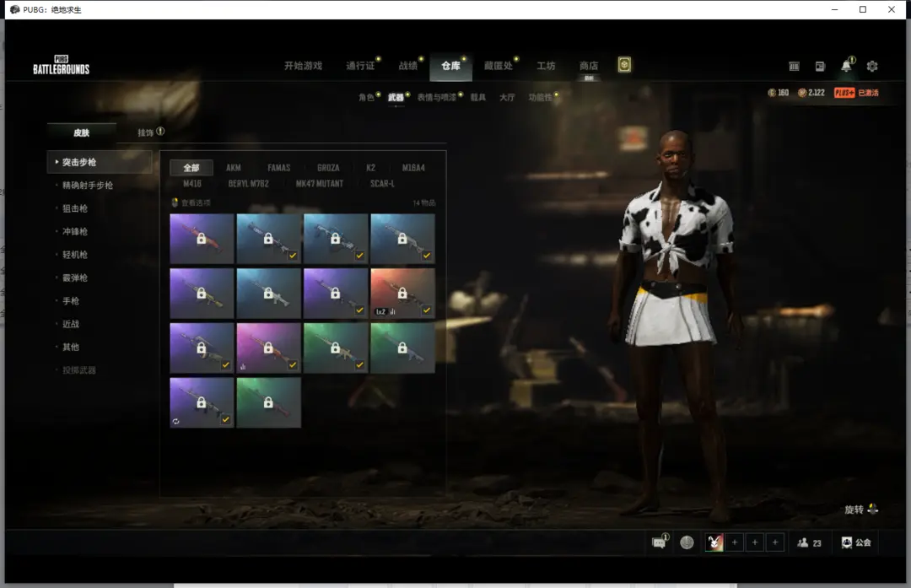Open the notifications bell
This screenshot has width=911, height=588.
[847, 66]
